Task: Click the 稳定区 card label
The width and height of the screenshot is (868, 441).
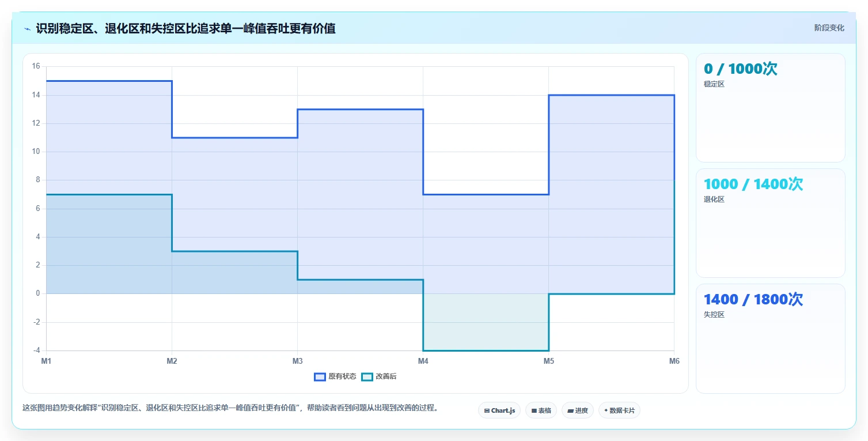Action: (x=714, y=84)
